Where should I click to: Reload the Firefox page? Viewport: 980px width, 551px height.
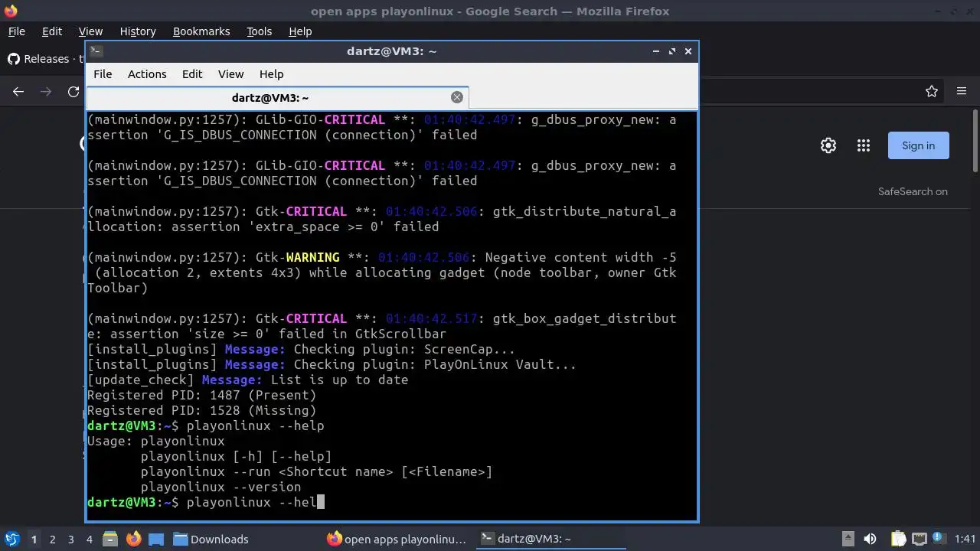pyautogui.click(x=73, y=92)
